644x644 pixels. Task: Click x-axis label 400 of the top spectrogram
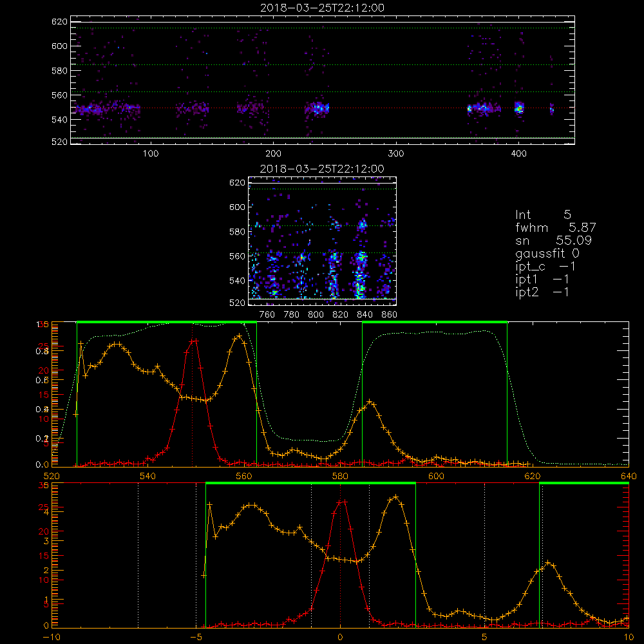coord(518,154)
